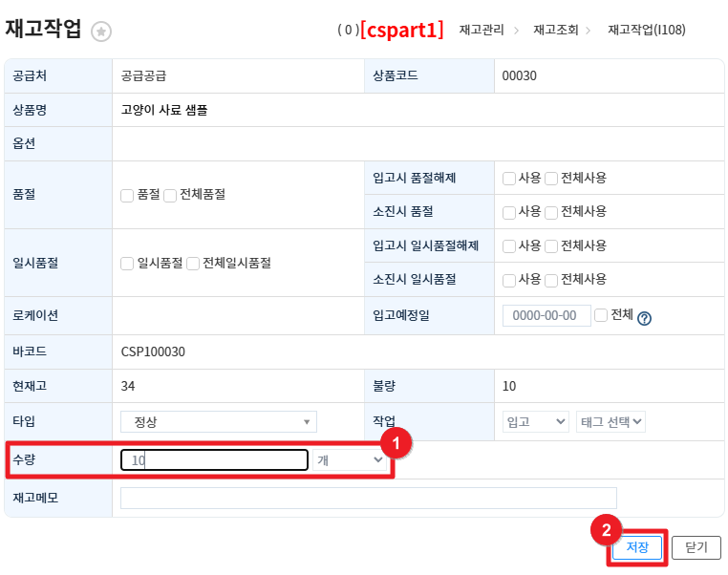The image size is (728, 575).
Task: Click the 저장 button
Action: coord(636,548)
